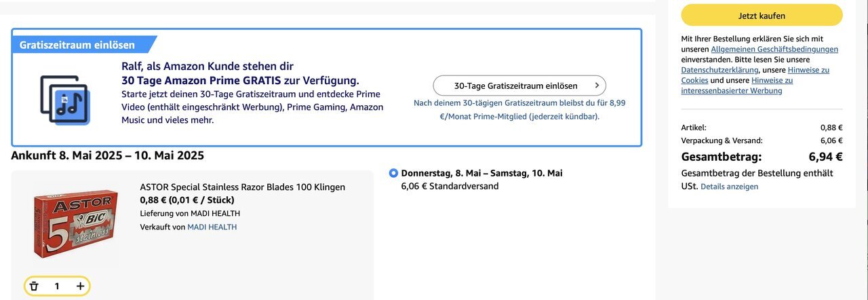
Task: Select Donnerstag 8. Mai delivery radio option
Action: pos(394,173)
